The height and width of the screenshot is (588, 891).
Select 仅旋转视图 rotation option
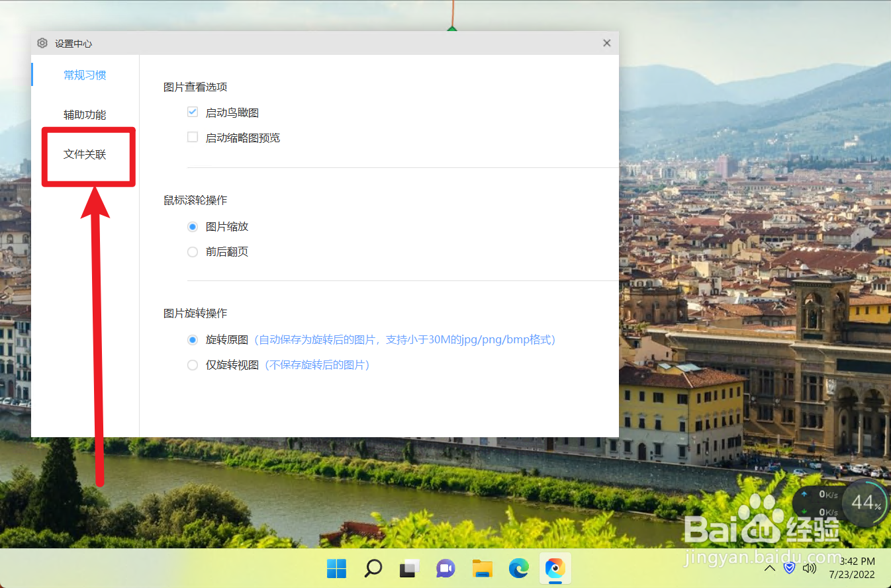tap(192, 364)
